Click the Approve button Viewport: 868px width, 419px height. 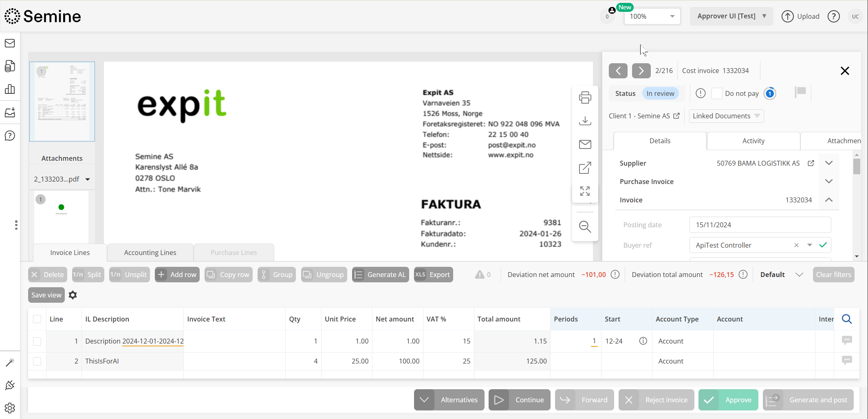coord(728,400)
